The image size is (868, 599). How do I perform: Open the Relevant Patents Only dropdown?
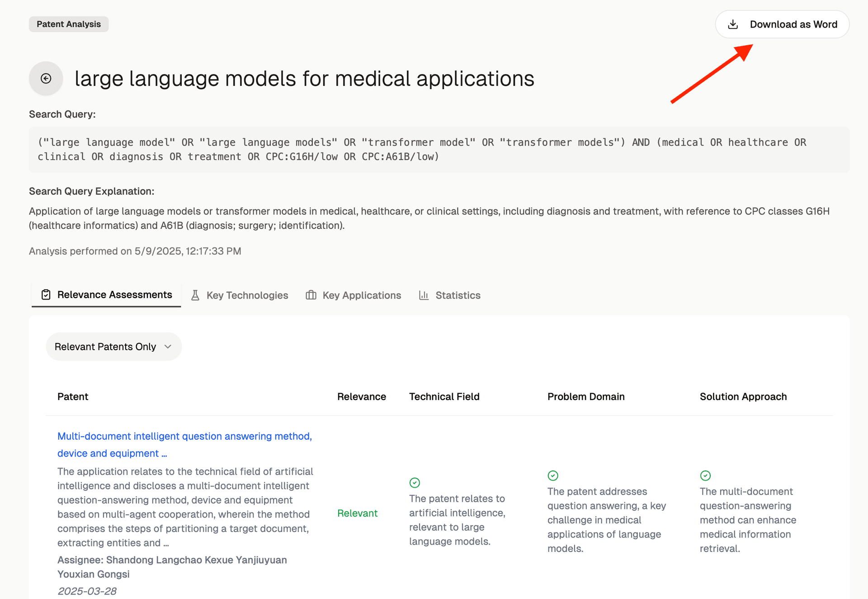113,347
